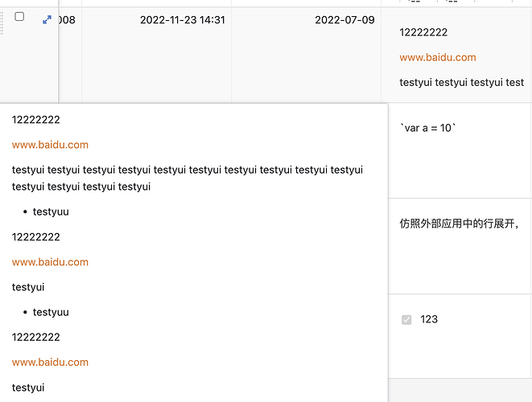Screen dimensions: 532x402
Task: Click the partially visible 008 ID cell
Action: tap(70, 55)
